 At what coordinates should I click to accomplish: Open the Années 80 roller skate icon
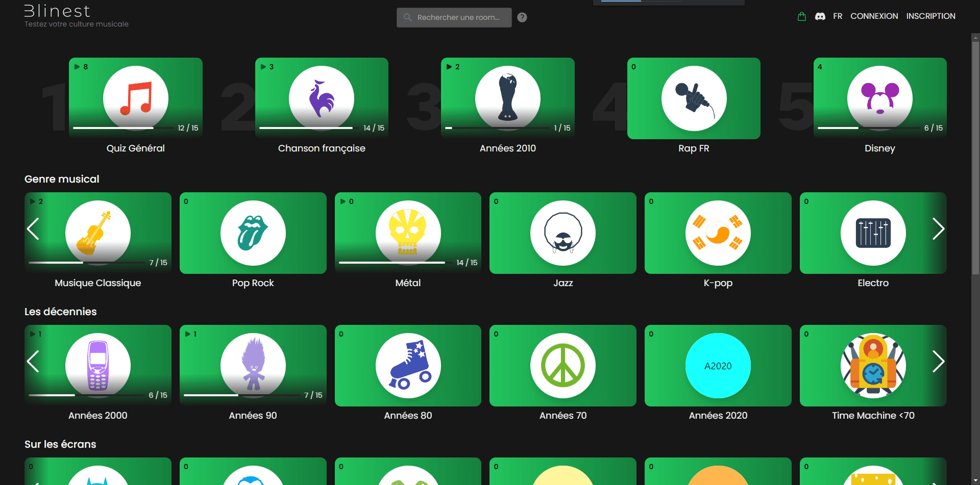pyautogui.click(x=408, y=366)
